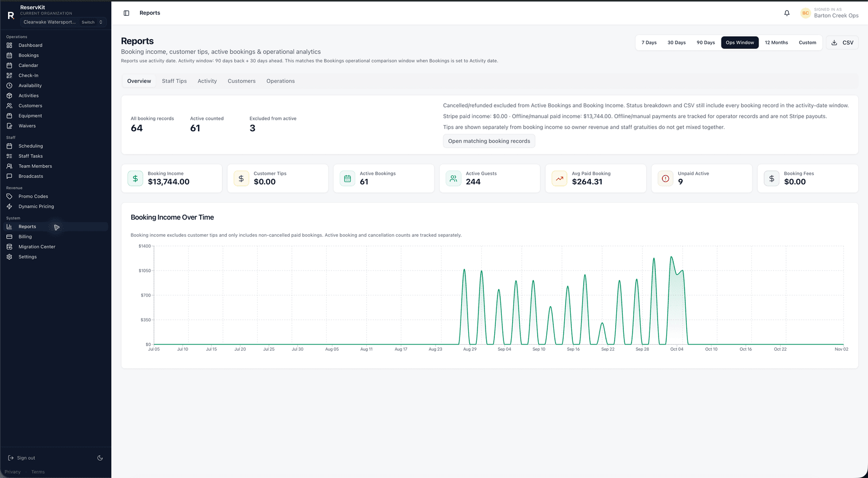This screenshot has width=868, height=478.
Task: Select the 30 Days range
Action: tap(676, 43)
